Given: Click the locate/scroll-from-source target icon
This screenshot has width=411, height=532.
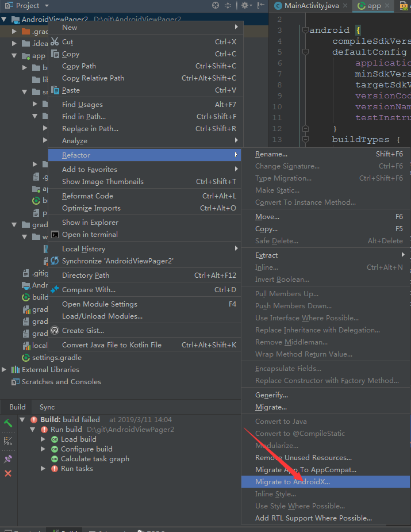Looking at the screenshot, I should [x=216, y=5].
